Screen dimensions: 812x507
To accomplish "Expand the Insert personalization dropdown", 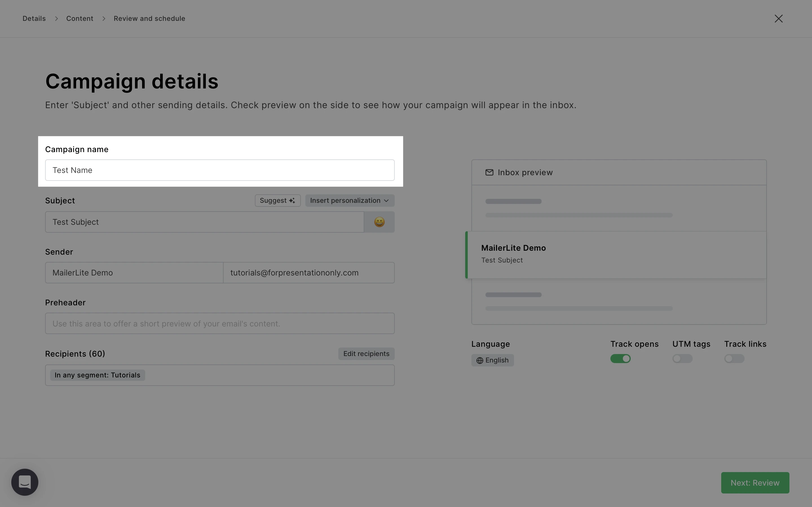I will (x=350, y=201).
